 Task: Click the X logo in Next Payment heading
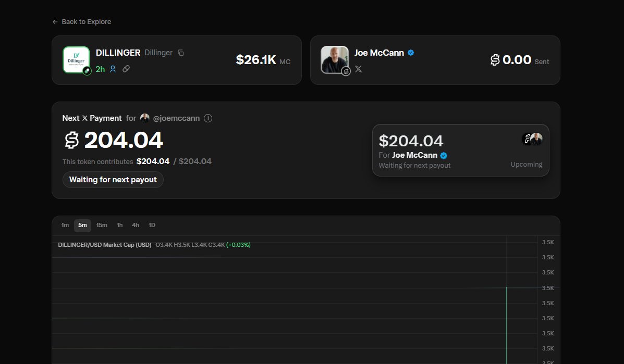(x=85, y=118)
